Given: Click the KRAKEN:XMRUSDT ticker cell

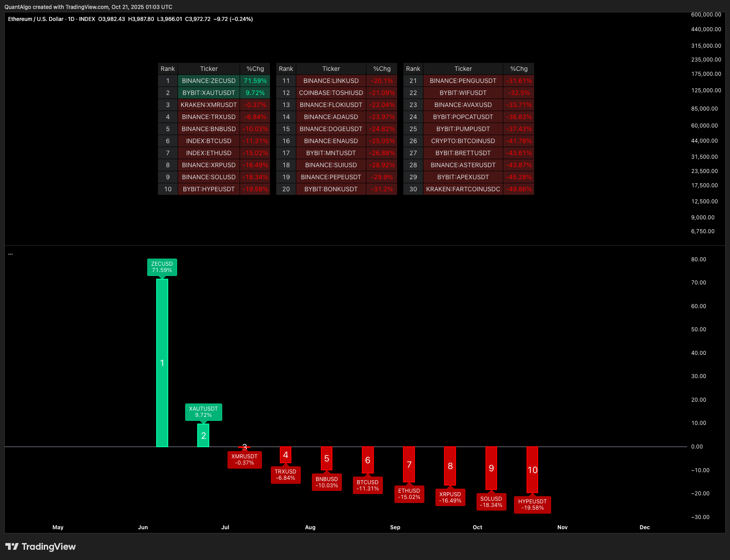Looking at the screenshot, I should [209, 105].
